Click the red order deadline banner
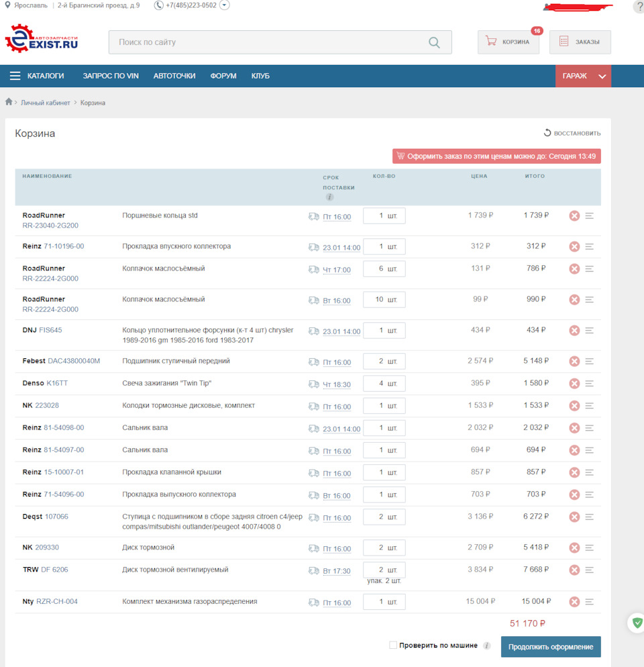The height and width of the screenshot is (667, 644). (496, 156)
